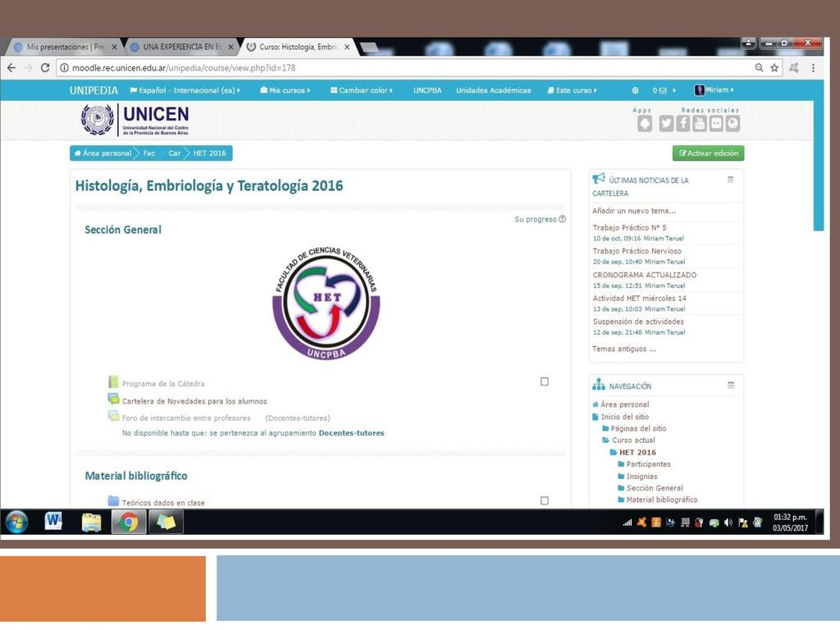Click the Programa de la Cátedra book icon
Screen dimensions: 840x630
[x=113, y=382]
